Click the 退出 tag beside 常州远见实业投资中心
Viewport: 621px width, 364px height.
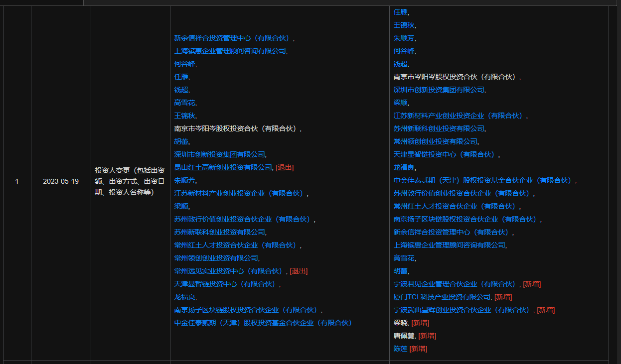299,271
